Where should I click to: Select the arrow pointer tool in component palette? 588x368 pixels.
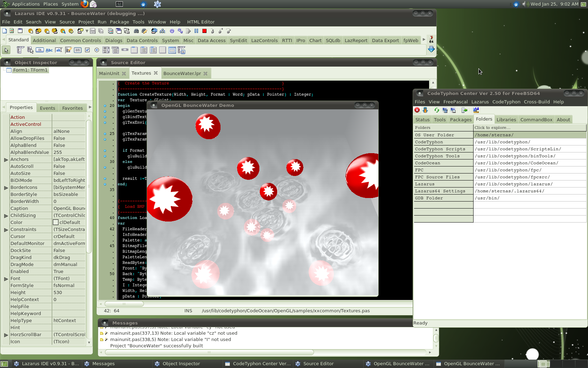pyautogui.click(x=6, y=50)
